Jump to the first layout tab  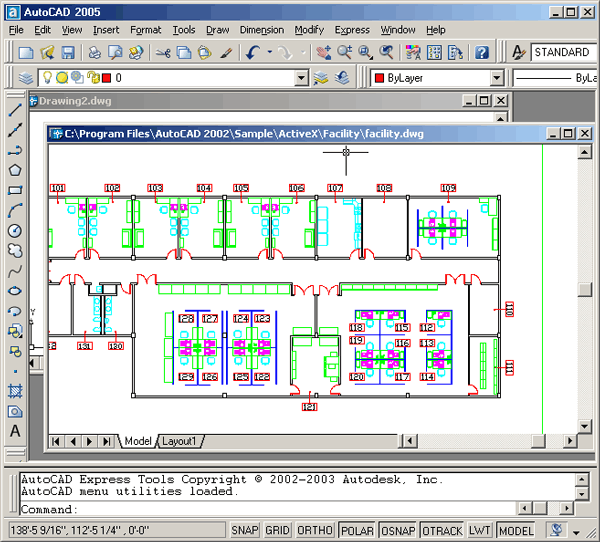coord(55,441)
